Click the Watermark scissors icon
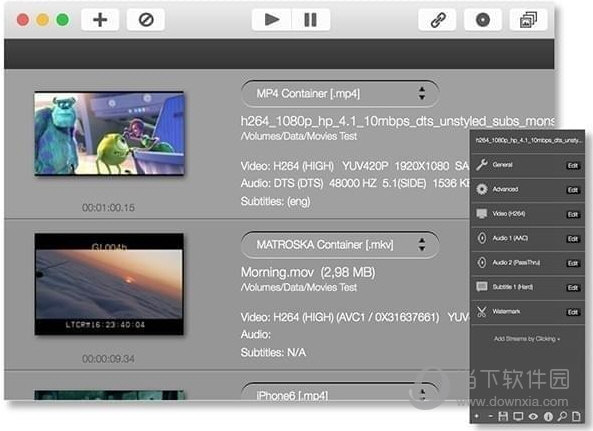The width and height of the screenshot is (593, 431). (x=481, y=312)
